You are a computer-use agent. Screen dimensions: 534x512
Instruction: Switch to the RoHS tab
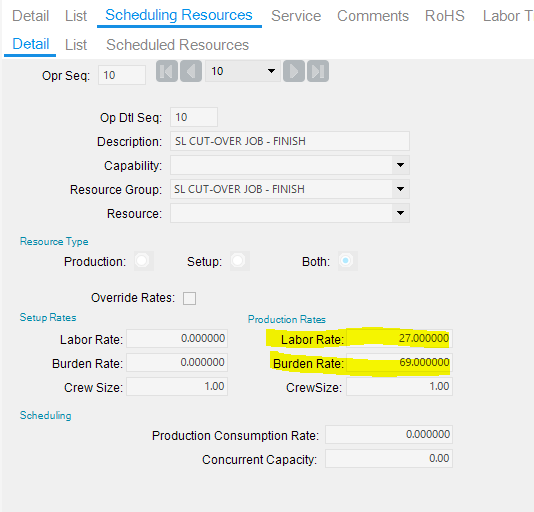[x=445, y=16]
